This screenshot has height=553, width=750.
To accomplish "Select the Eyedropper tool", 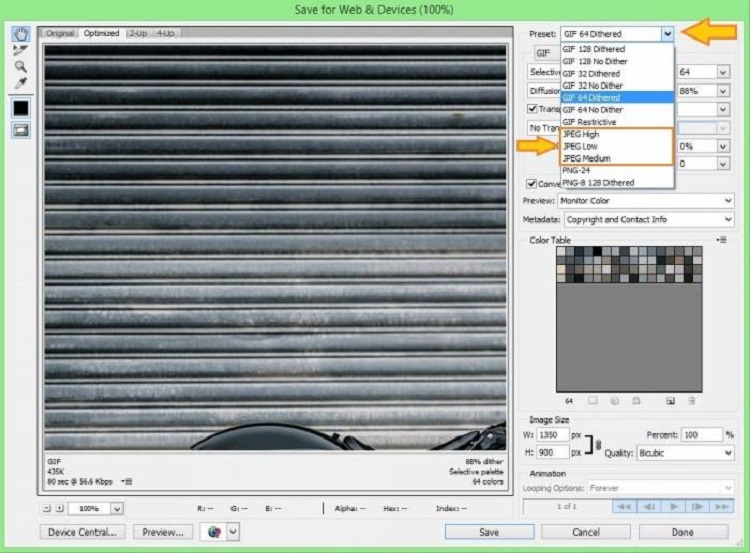I will [x=20, y=84].
